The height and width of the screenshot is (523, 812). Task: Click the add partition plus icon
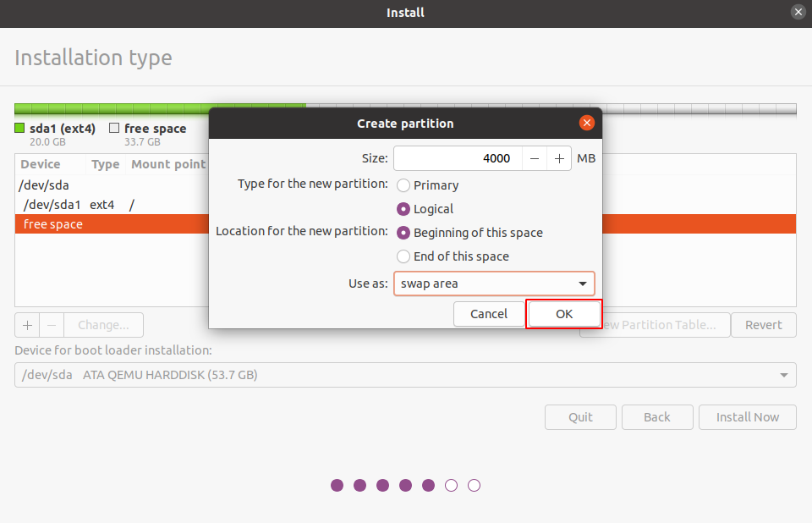[27, 325]
